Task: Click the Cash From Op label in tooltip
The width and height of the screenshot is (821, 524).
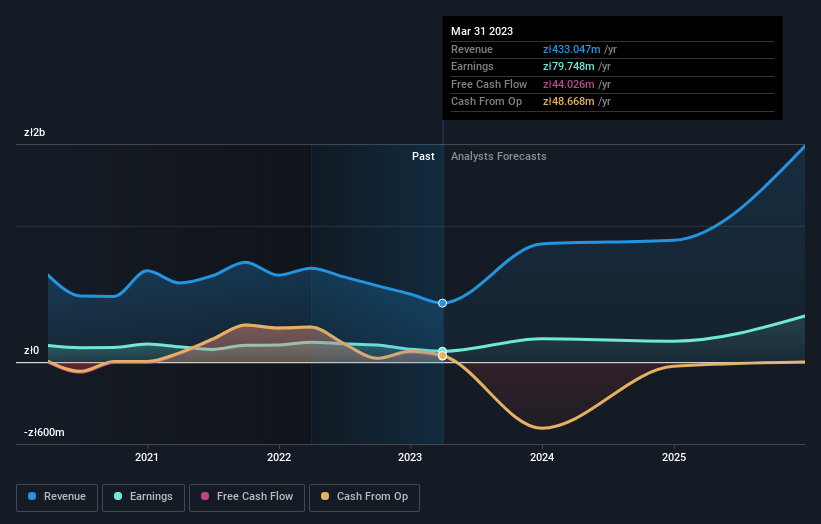Action: coord(486,102)
